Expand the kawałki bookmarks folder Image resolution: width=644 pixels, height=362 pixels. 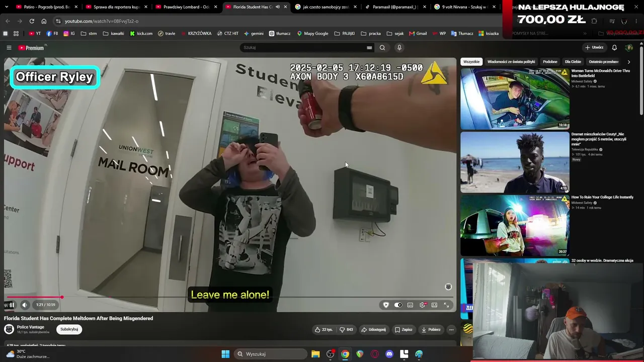(114, 34)
